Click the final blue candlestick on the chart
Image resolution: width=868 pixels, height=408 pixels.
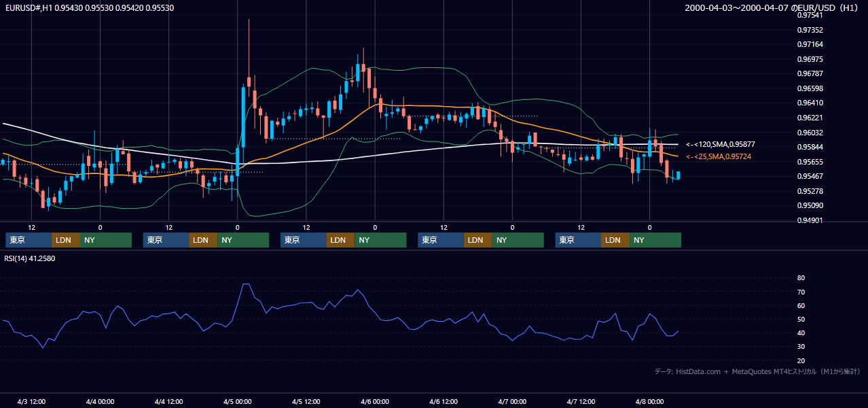[x=678, y=175]
